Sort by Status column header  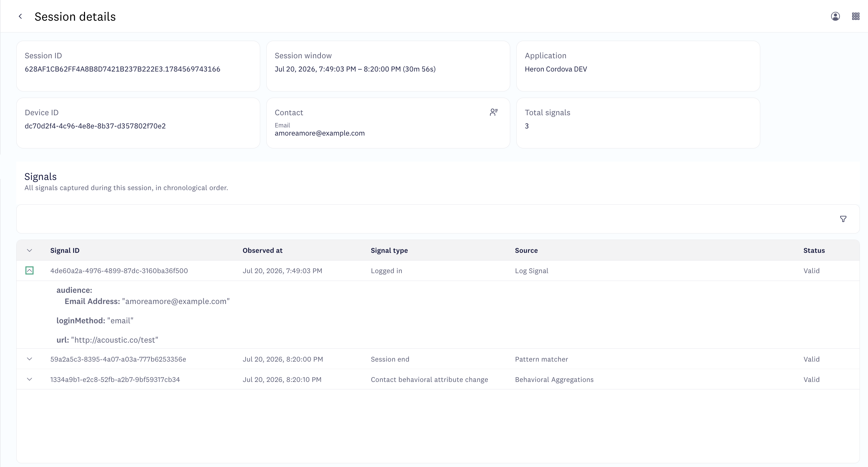click(x=814, y=250)
